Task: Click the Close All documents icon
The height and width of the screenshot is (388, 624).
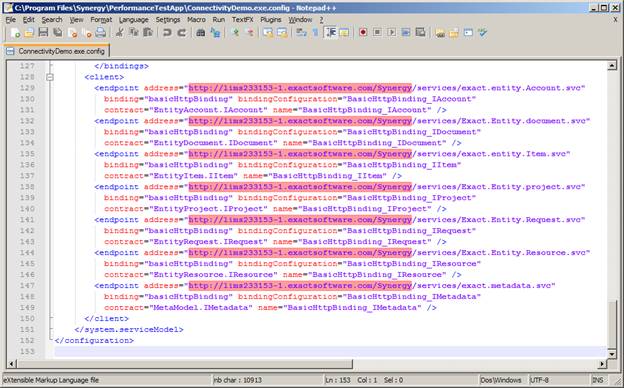Action: [x=87, y=33]
